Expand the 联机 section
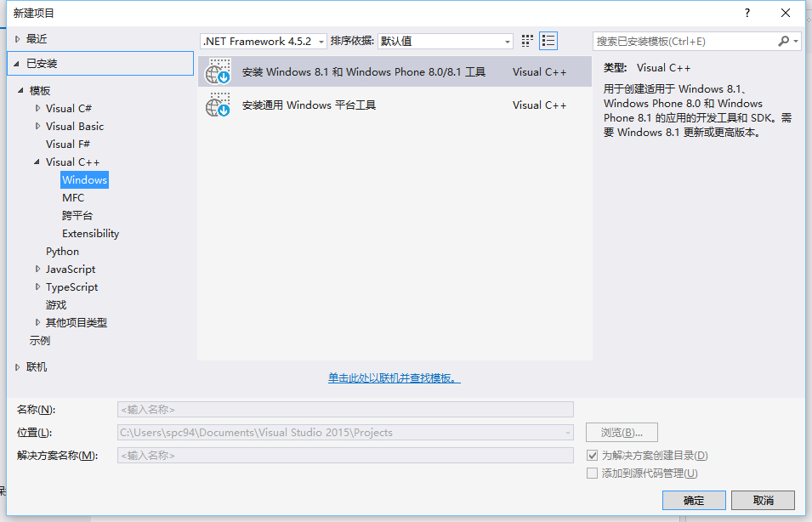 coord(18,367)
